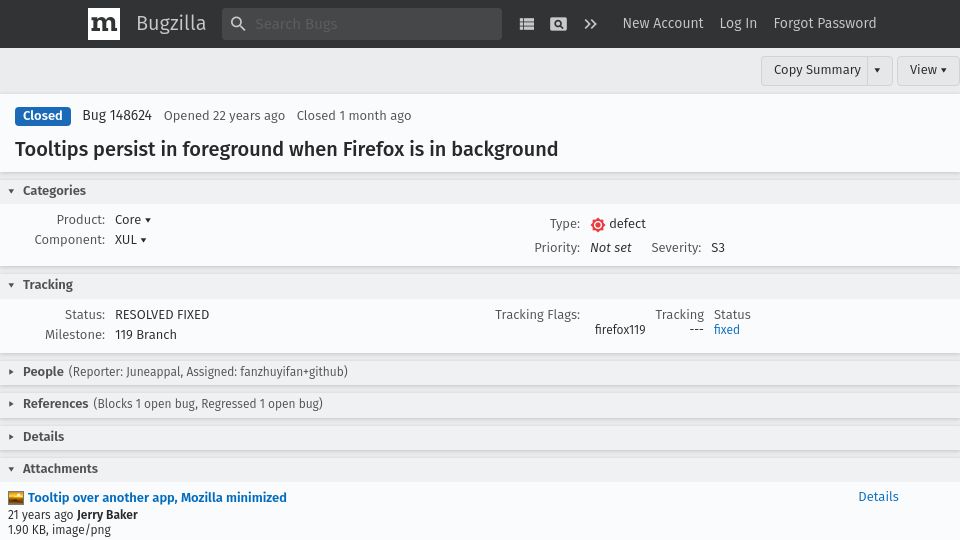Expand more header links chevron

(x=590, y=24)
